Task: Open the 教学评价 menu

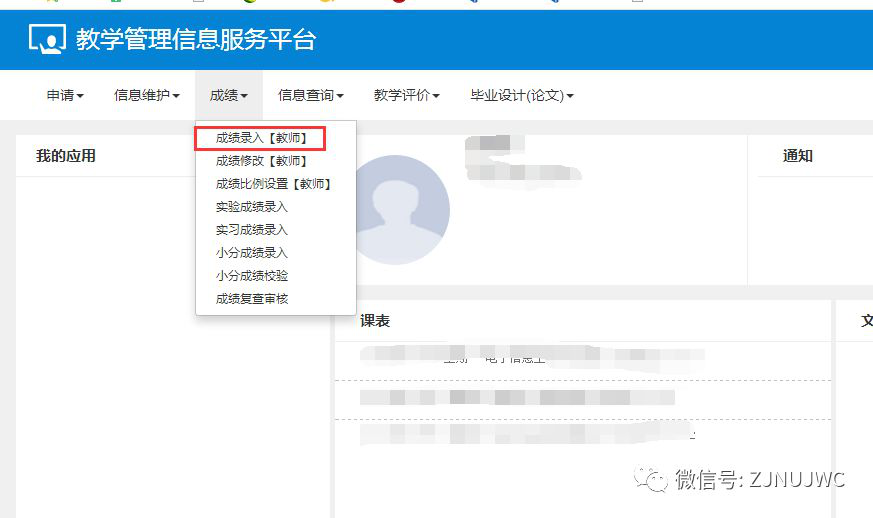Action: pyautogui.click(x=406, y=95)
